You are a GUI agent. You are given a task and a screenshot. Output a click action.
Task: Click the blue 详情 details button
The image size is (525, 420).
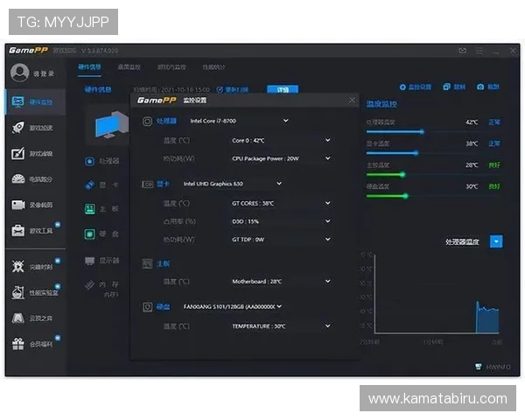point(283,89)
